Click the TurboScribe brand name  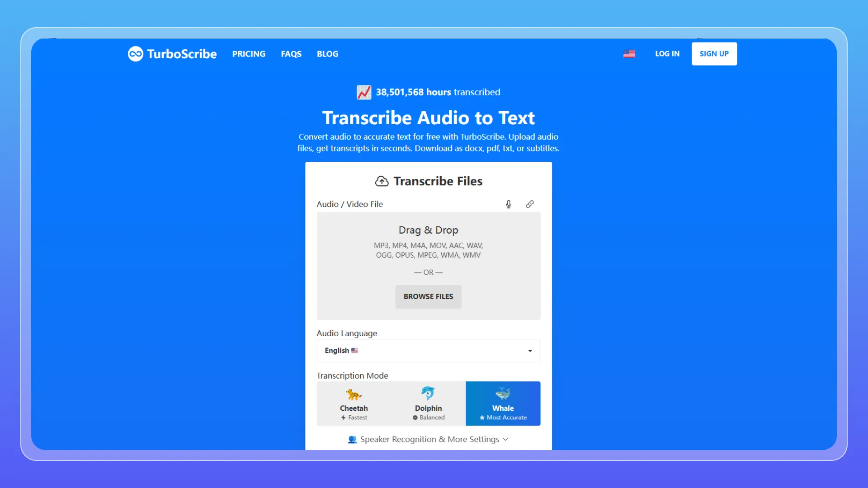click(x=182, y=54)
